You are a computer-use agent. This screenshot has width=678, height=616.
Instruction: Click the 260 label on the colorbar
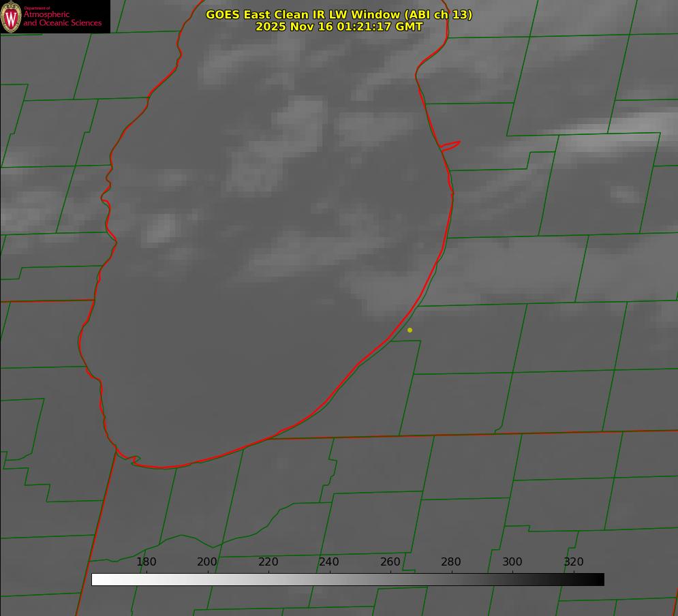[x=390, y=562]
